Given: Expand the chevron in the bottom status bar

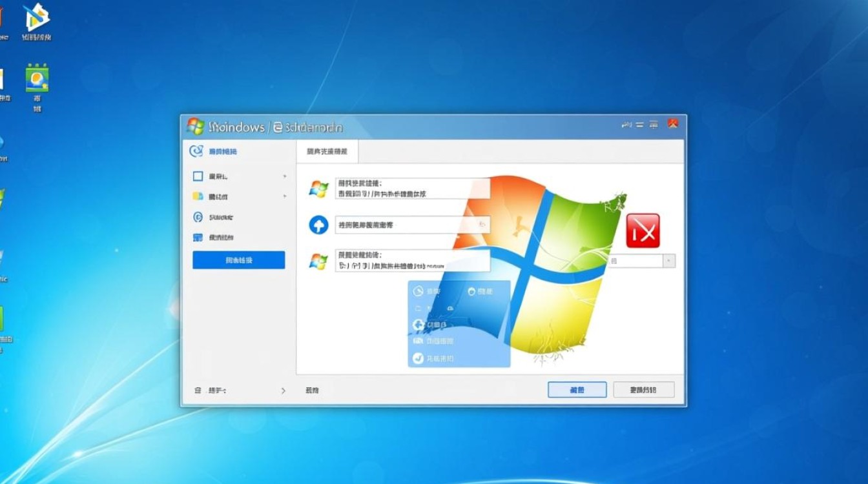Looking at the screenshot, I should coord(284,390).
